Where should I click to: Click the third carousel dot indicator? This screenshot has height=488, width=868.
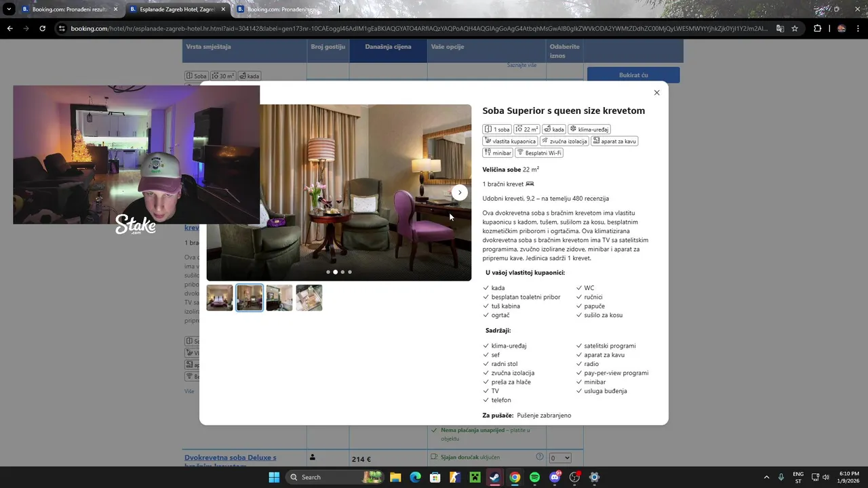point(342,272)
